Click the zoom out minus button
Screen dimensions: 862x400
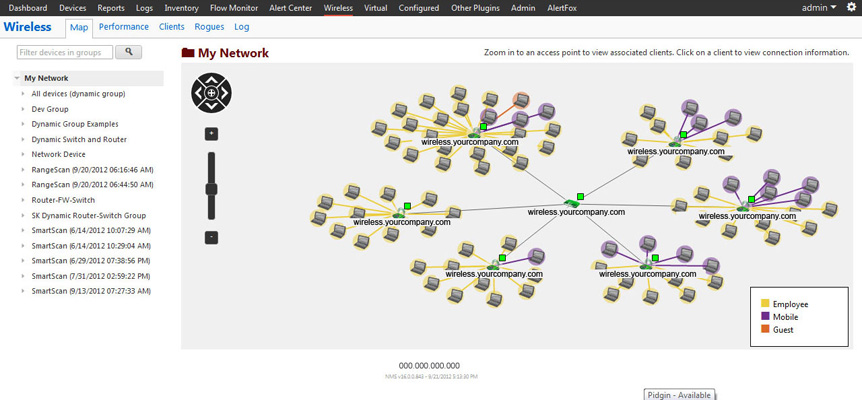click(211, 237)
